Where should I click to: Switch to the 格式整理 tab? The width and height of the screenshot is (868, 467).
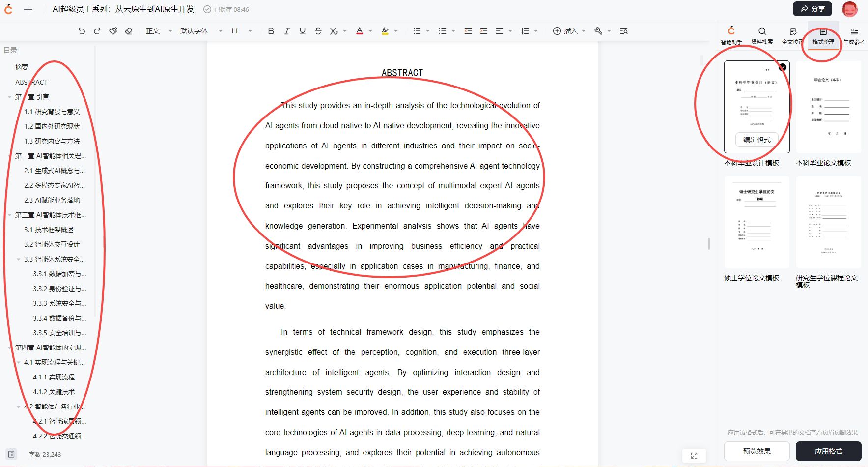click(x=823, y=35)
